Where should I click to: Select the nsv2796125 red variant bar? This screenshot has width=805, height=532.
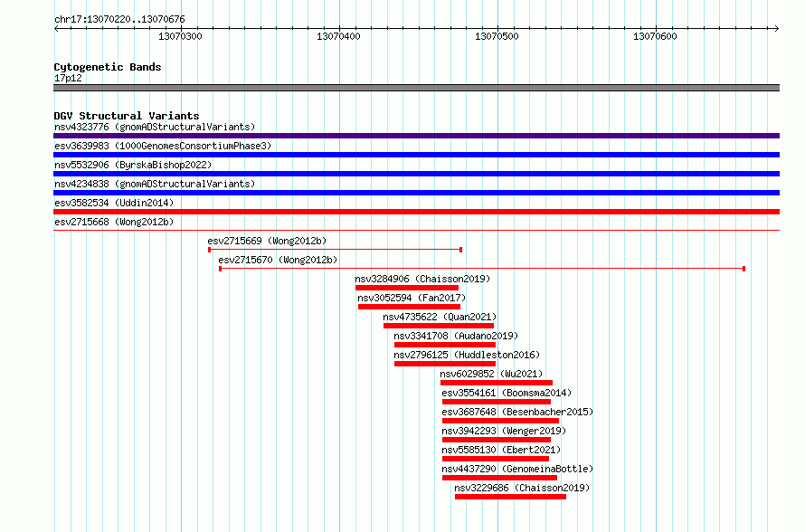[x=445, y=364]
